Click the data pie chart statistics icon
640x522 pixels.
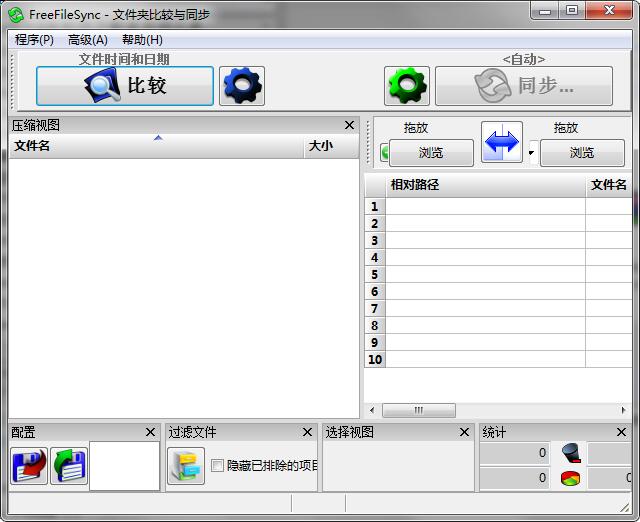click(570, 478)
